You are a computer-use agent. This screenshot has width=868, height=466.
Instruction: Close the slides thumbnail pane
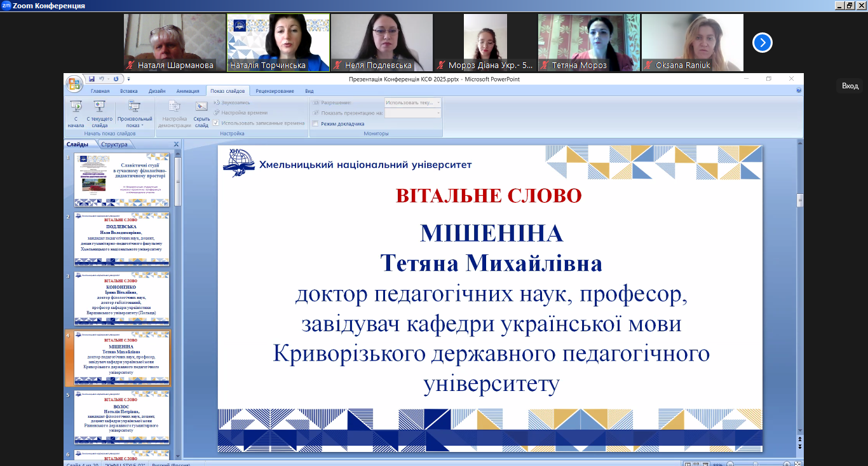tap(177, 144)
